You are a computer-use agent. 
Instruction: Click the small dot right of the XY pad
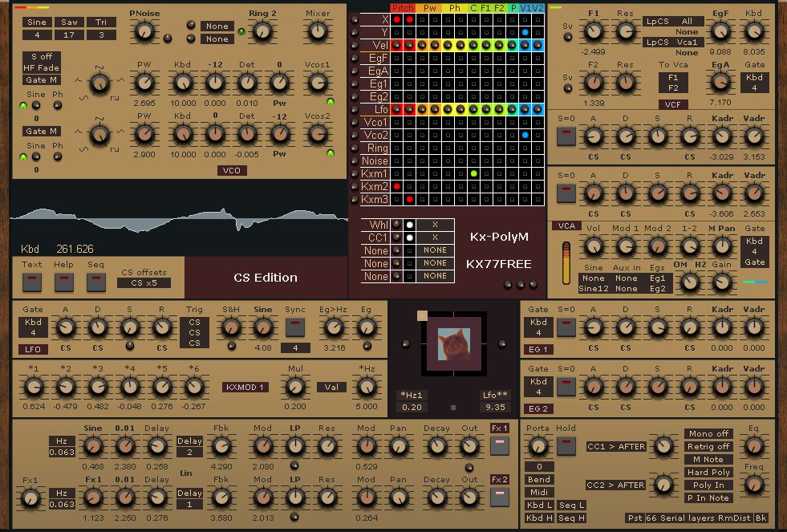[501, 343]
